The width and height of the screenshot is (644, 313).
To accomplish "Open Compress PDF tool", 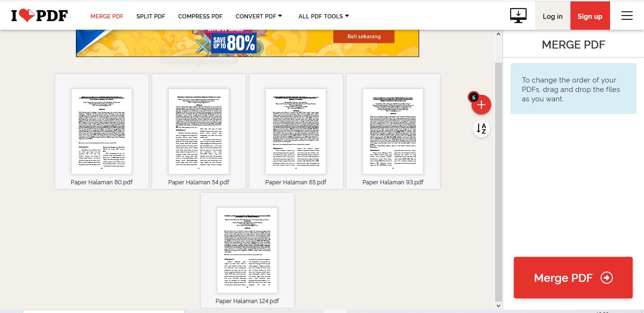I will click(x=200, y=16).
